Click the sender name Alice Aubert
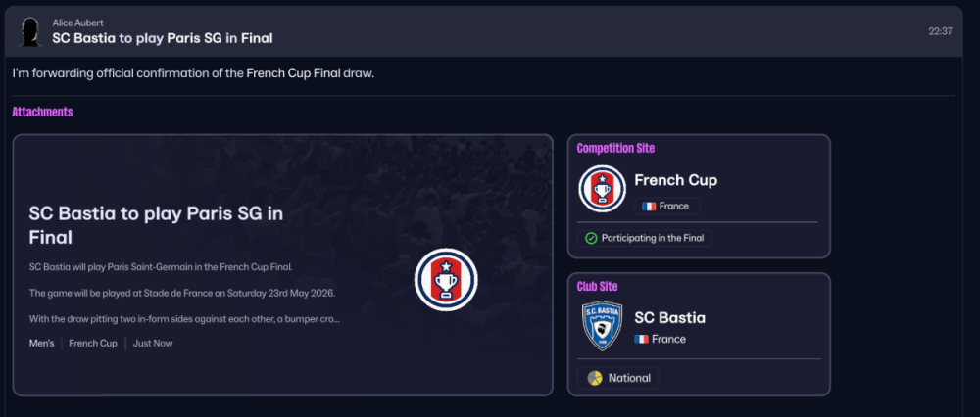The image size is (980, 417). pyautogui.click(x=78, y=22)
